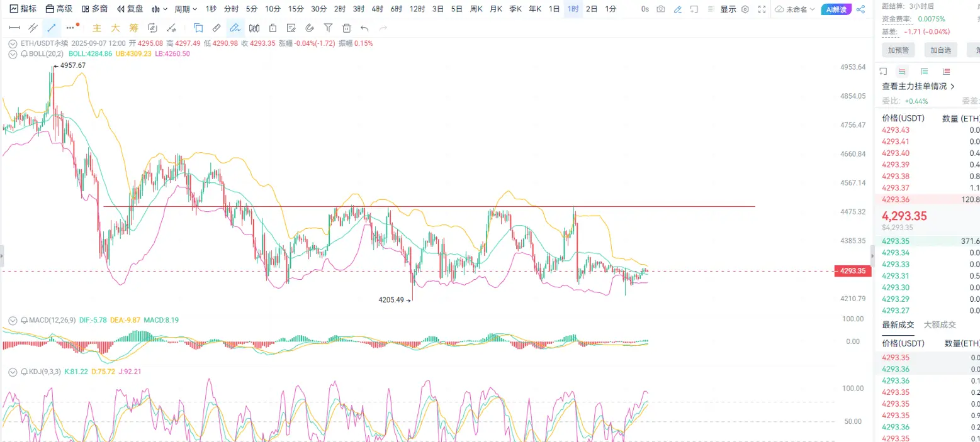This screenshot has width=980, height=442.
Task: Click the 加预警 add alert button
Action: coord(898,50)
